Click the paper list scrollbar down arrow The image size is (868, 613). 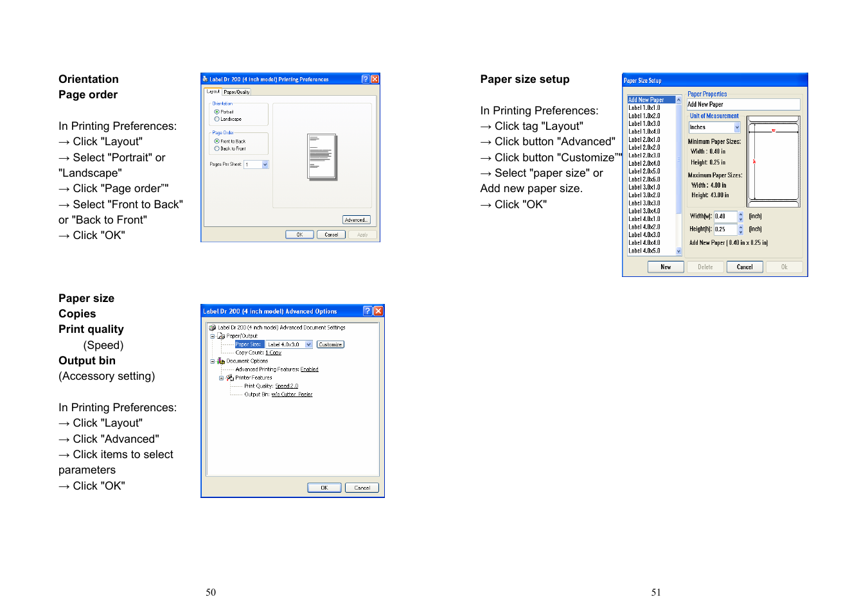(x=678, y=251)
